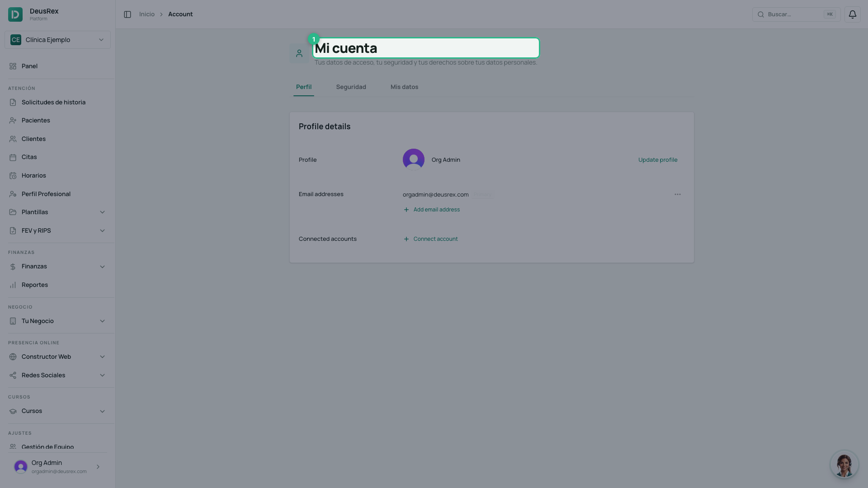
Task: Expand the FEV y RIPS submenu
Action: tap(102, 231)
